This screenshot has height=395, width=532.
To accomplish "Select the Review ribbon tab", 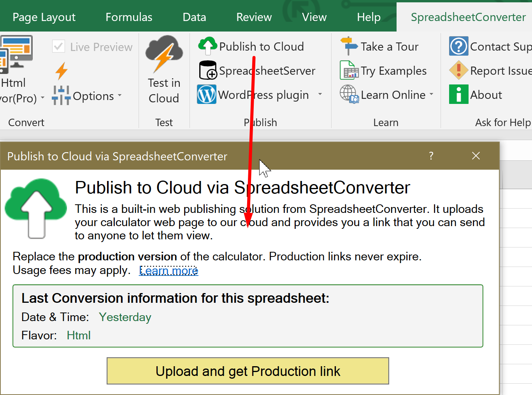I will (253, 16).
